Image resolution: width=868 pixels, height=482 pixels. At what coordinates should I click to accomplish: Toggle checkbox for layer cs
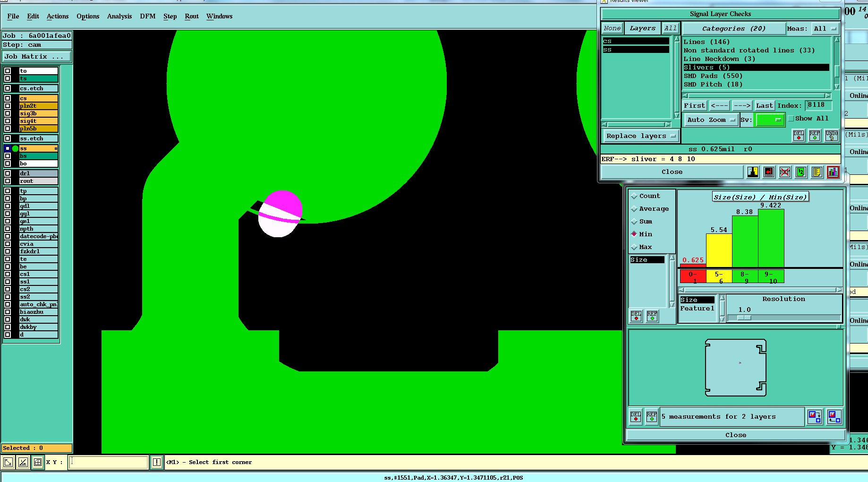pyautogui.click(x=8, y=98)
